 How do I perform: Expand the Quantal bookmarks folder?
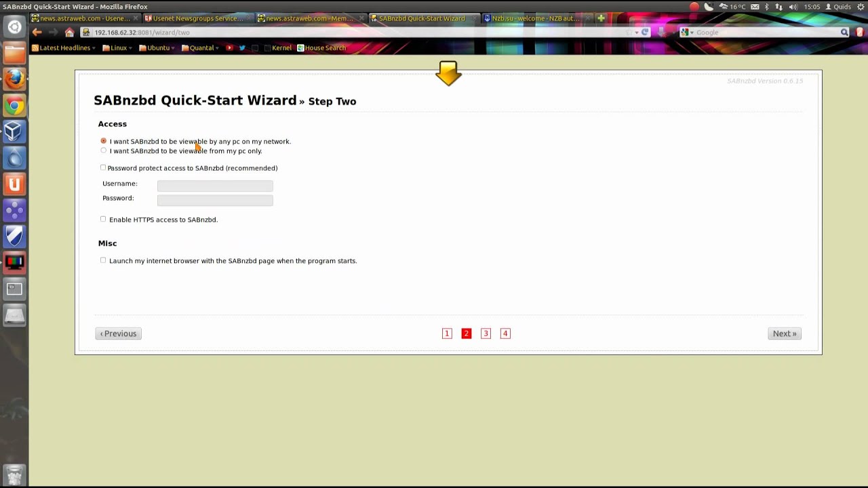pyautogui.click(x=199, y=48)
